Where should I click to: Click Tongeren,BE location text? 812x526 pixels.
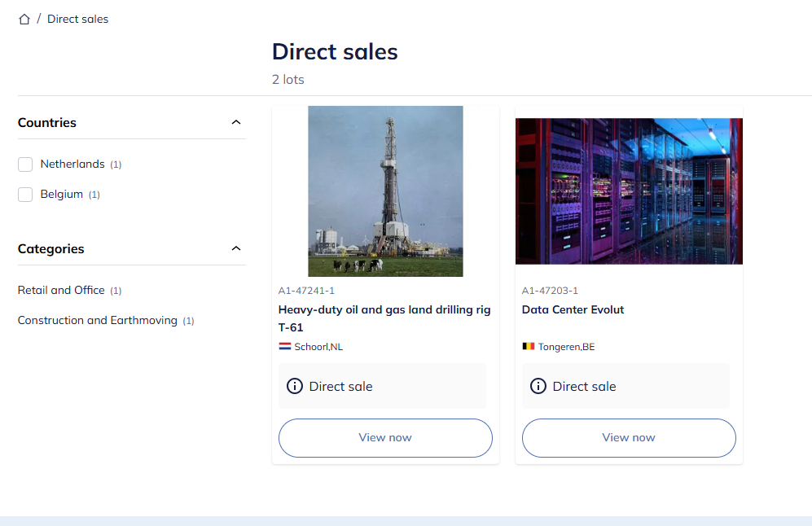[566, 347]
